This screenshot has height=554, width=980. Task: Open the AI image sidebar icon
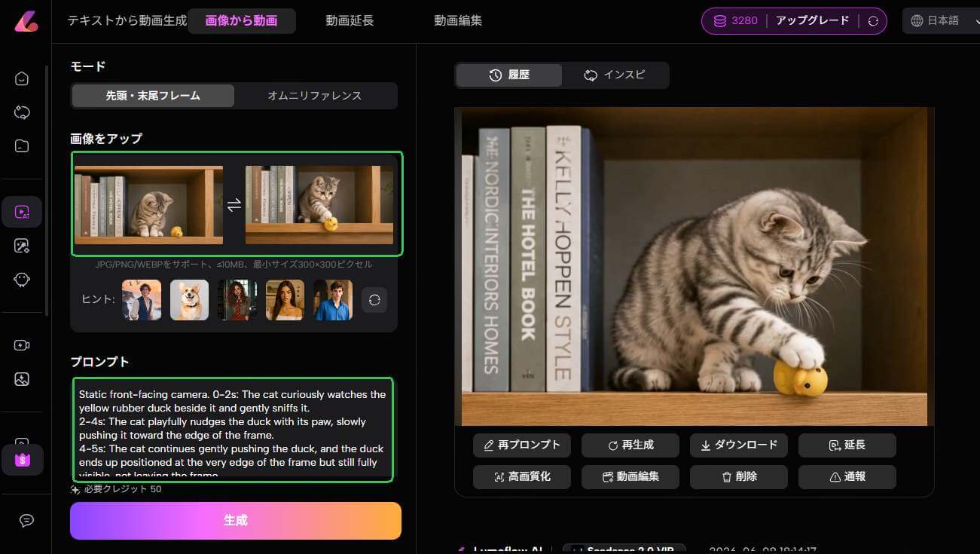(22, 246)
